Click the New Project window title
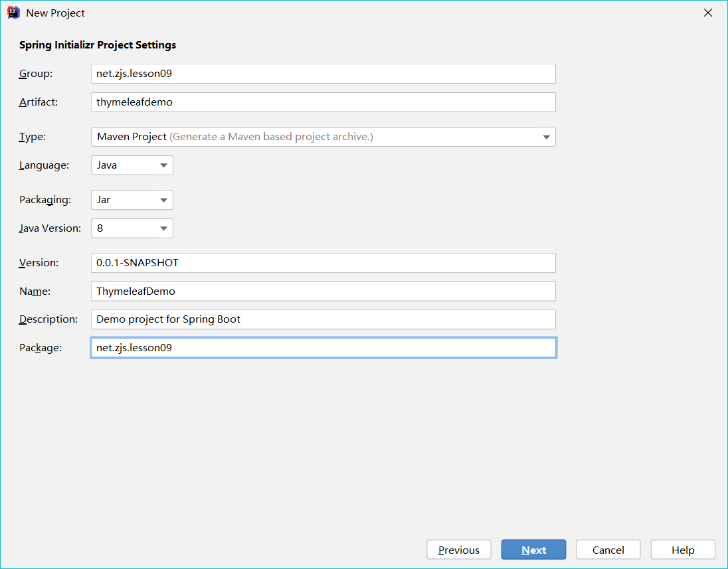 point(55,13)
